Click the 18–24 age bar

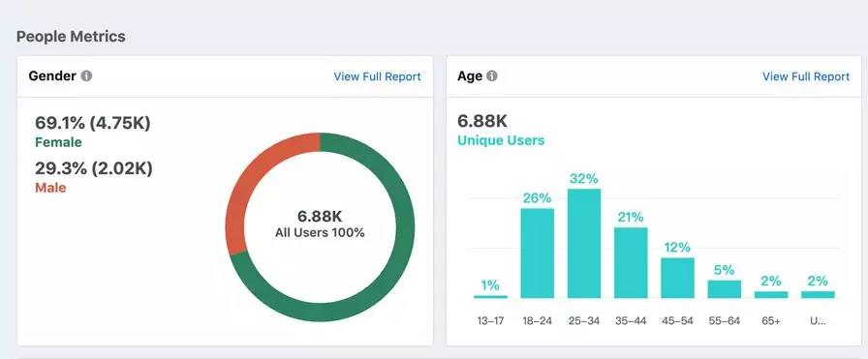click(x=537, y=254)
